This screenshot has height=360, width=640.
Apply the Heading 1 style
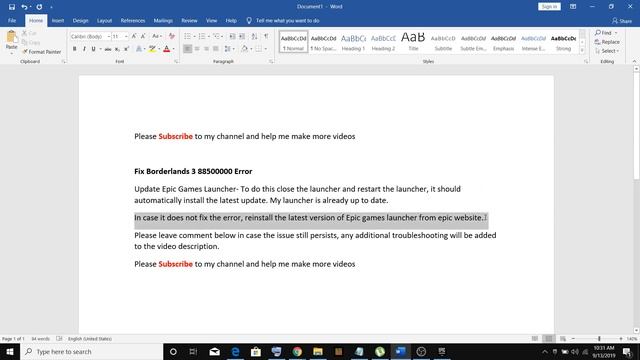click(353, 42)
